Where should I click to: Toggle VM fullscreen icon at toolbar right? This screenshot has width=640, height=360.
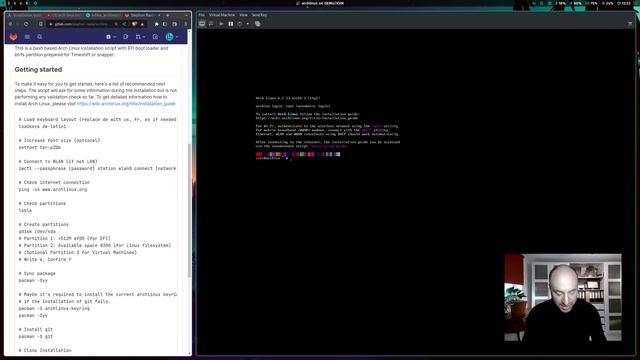(630, 24)
